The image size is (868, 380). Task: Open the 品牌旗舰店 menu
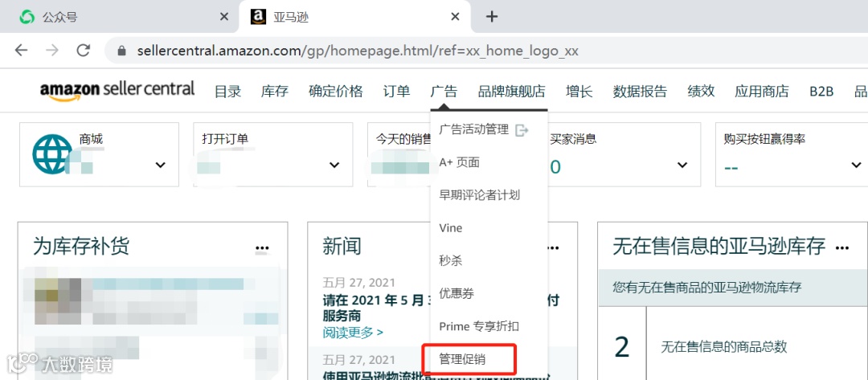[512, 92]
